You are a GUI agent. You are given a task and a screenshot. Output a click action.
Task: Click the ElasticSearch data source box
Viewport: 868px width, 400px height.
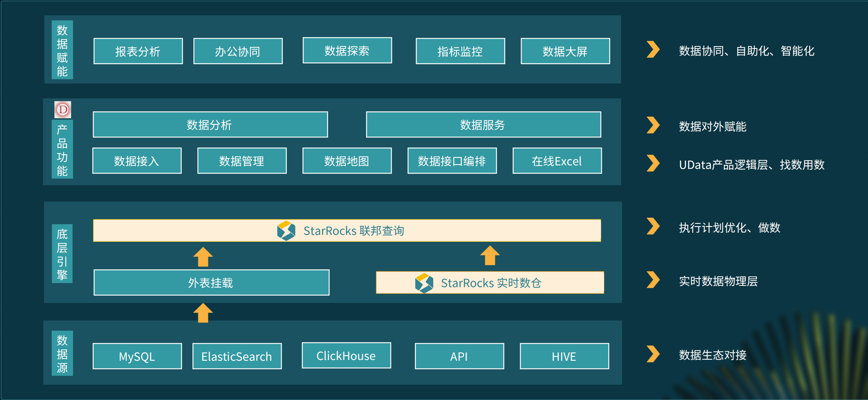[237, 357]
